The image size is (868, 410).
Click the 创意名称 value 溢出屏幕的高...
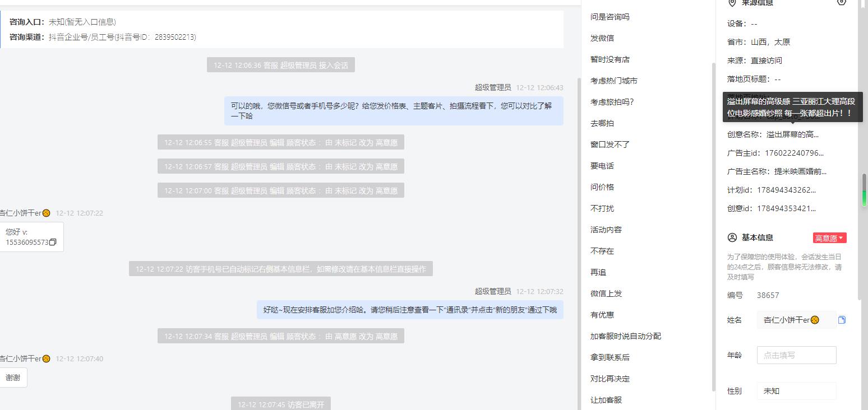tap(792, 134)
